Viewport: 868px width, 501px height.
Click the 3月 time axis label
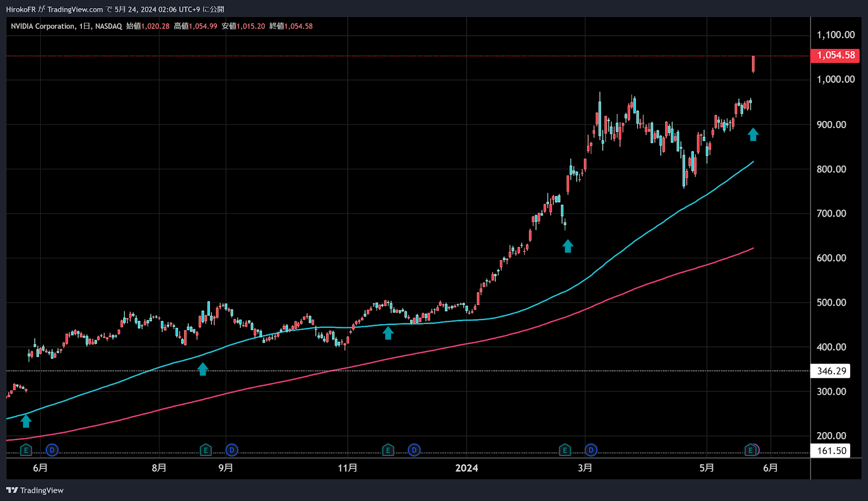[x=585, y=468]
